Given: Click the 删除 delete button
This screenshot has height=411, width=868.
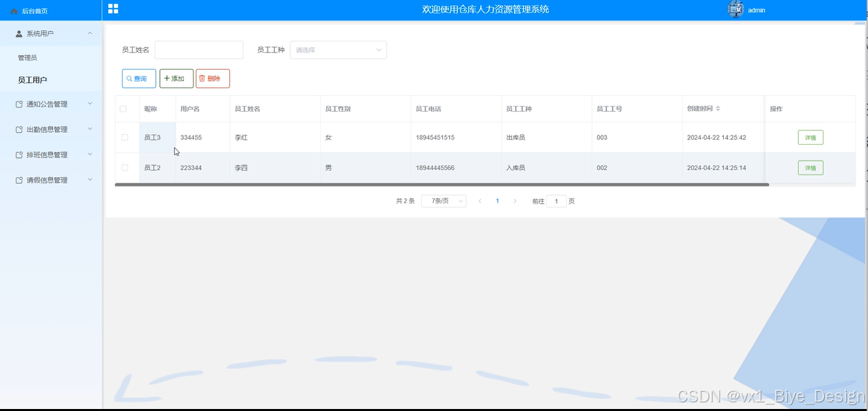Looking at the screenshot, I should (x=213, y=78).
